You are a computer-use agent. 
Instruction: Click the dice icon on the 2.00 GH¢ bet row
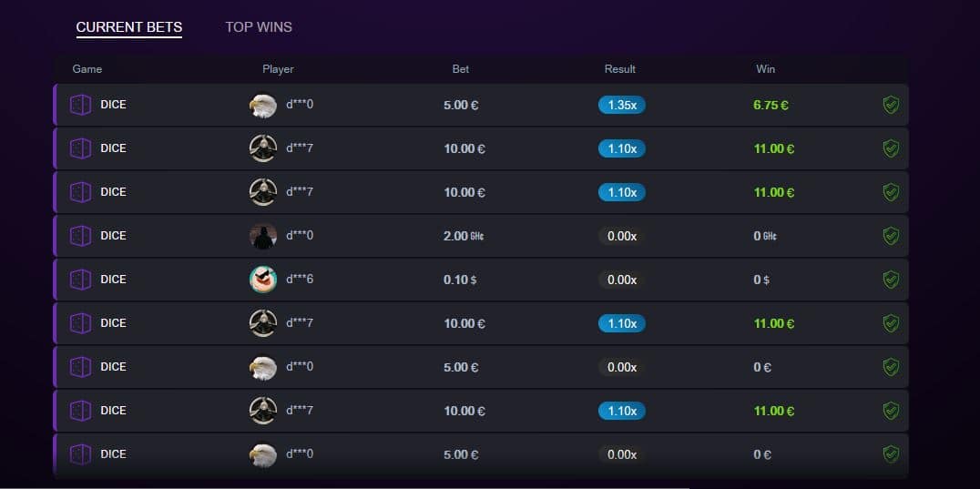[80, 236]
